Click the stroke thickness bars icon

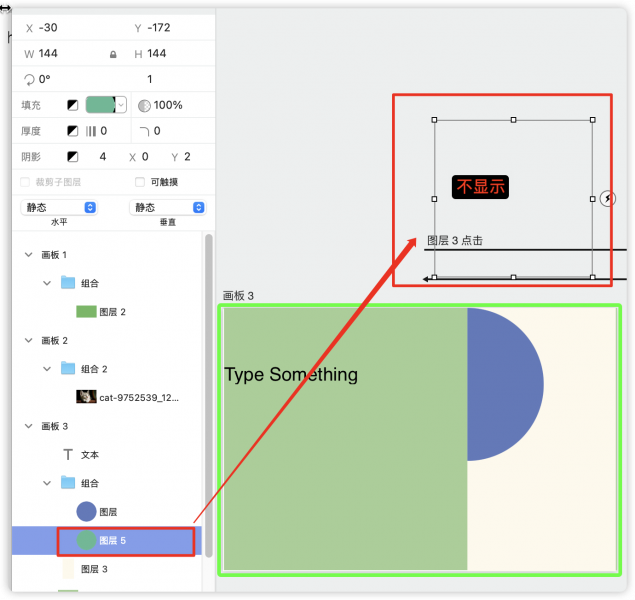click(90, 131)
